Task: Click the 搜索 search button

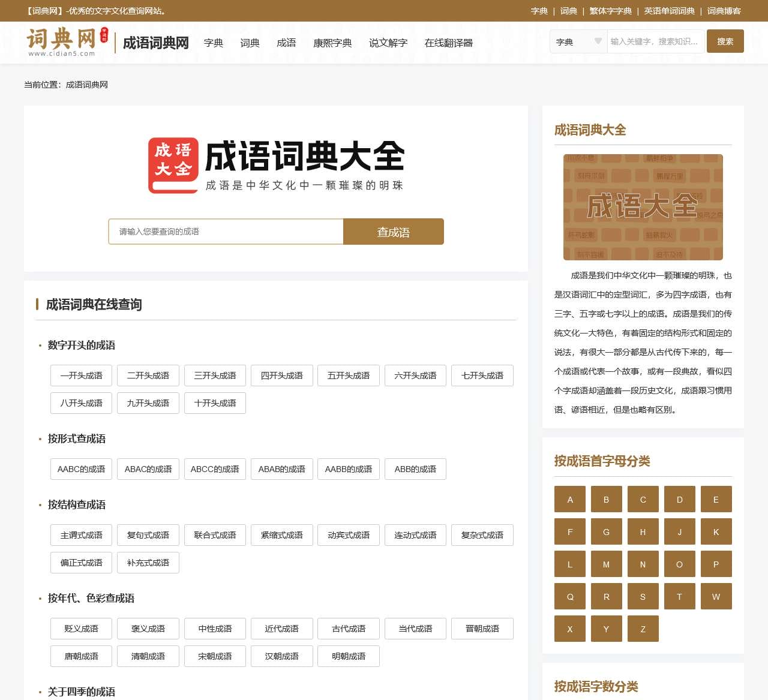Action: click(x=725, y=41)
